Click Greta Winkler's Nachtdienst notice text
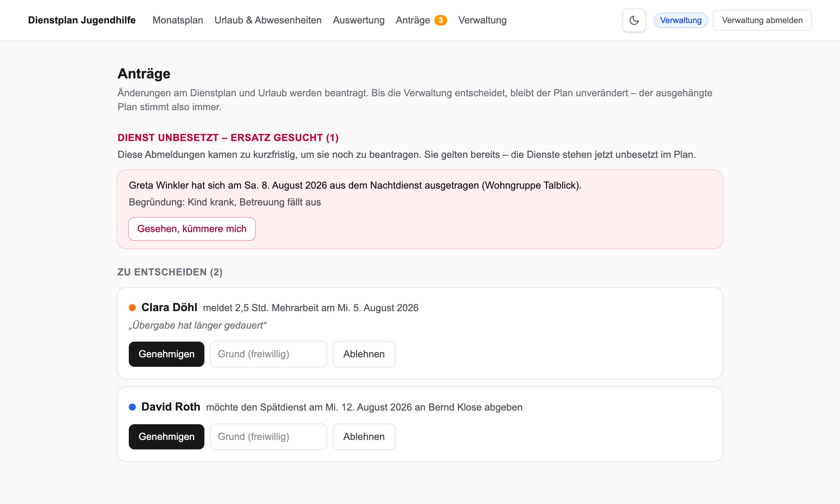840x504 pixels. click(x=355, y=185)
